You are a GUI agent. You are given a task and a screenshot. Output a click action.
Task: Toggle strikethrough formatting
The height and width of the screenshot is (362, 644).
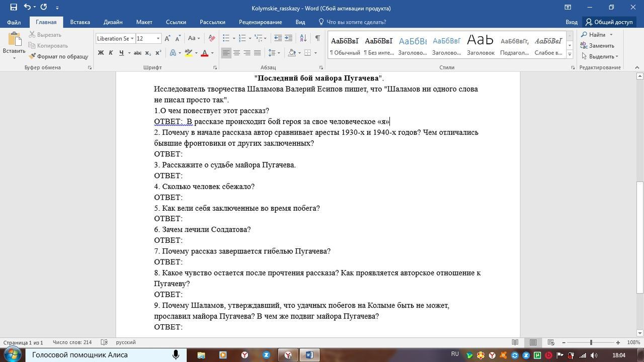137,53
